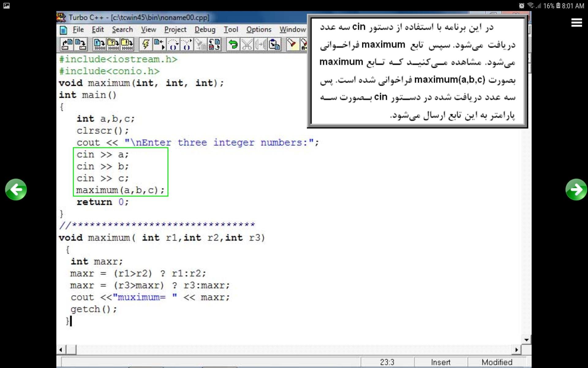Click the Compile toolbar icon

[x=99, y=44]
